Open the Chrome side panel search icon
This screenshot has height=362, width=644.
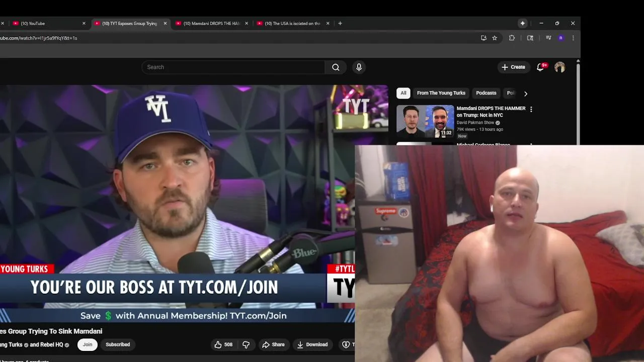tap(530, 38)
